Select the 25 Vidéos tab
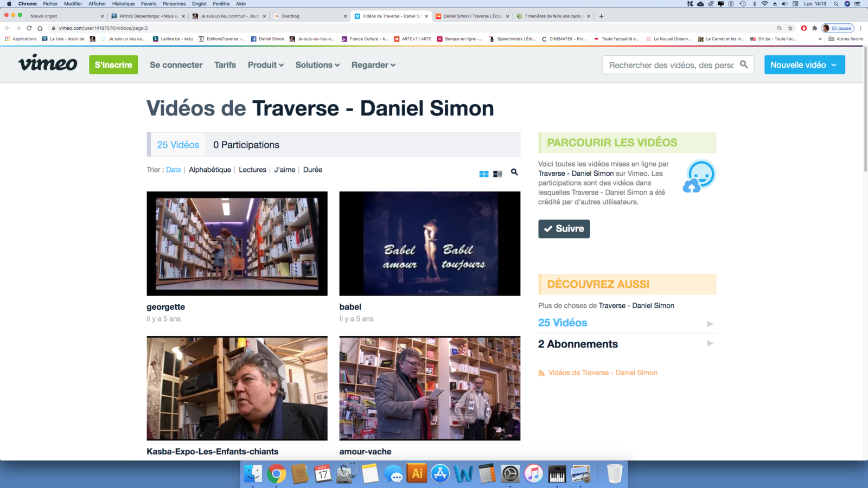The height and width of the screenshot is (488, 868). click(x=178, y=145)
